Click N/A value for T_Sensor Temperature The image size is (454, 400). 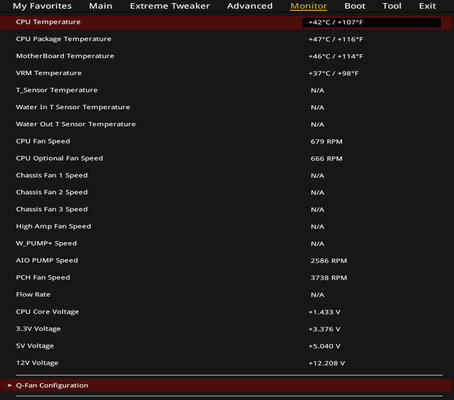317,90
